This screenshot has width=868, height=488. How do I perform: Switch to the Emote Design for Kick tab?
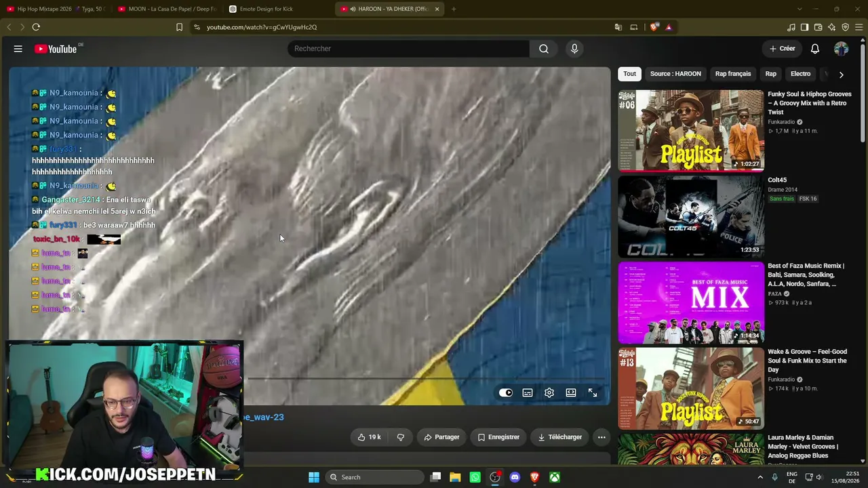(278, 9)
